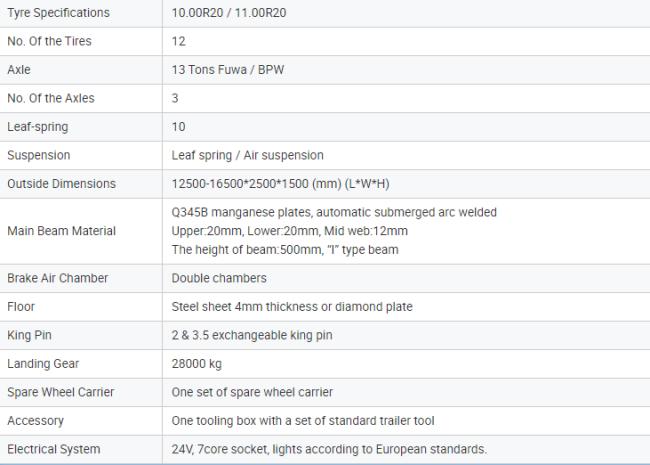Click the No. Of the Axles row label
Image resolution: width=650 pixels, height=465 pixels.
[51, 98]
